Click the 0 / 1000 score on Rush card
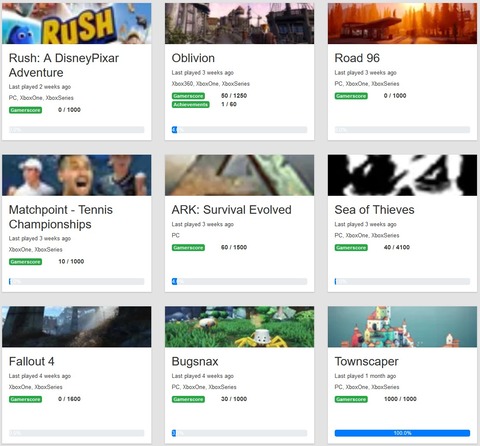Screen dimensions: 480x446 coord(69,110)
